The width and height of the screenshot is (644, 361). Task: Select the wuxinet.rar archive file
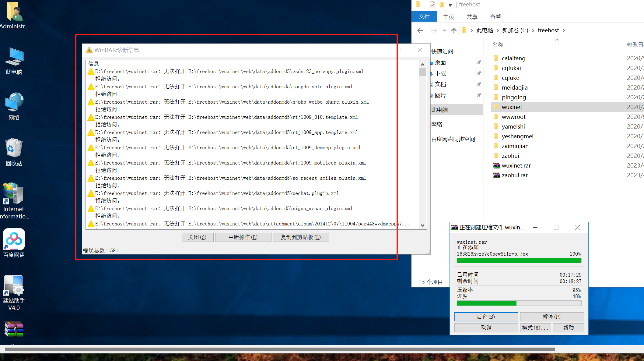tap(516, 165)
